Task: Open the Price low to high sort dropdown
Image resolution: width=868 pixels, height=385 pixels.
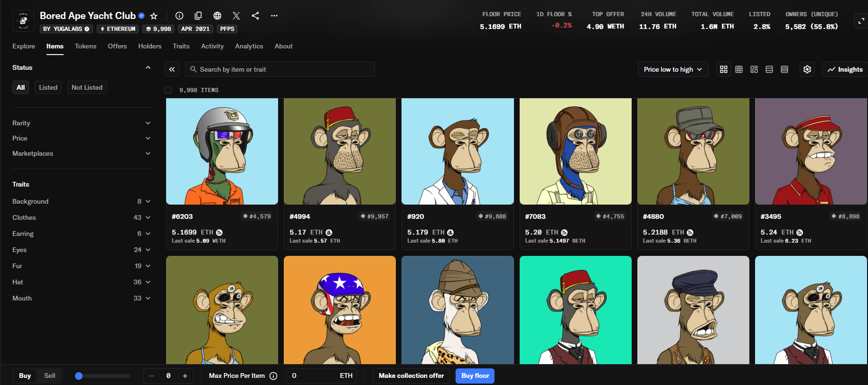Action: pos(673,69)
